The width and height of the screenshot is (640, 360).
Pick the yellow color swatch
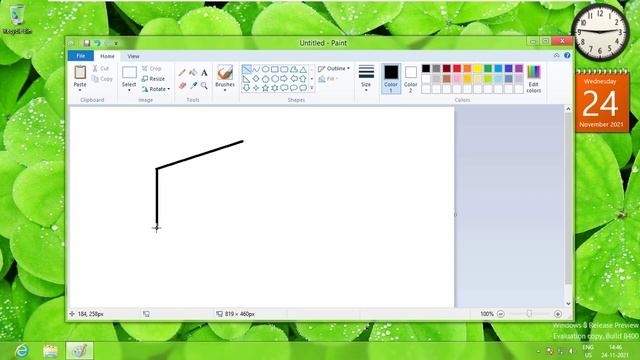point(478,68)
